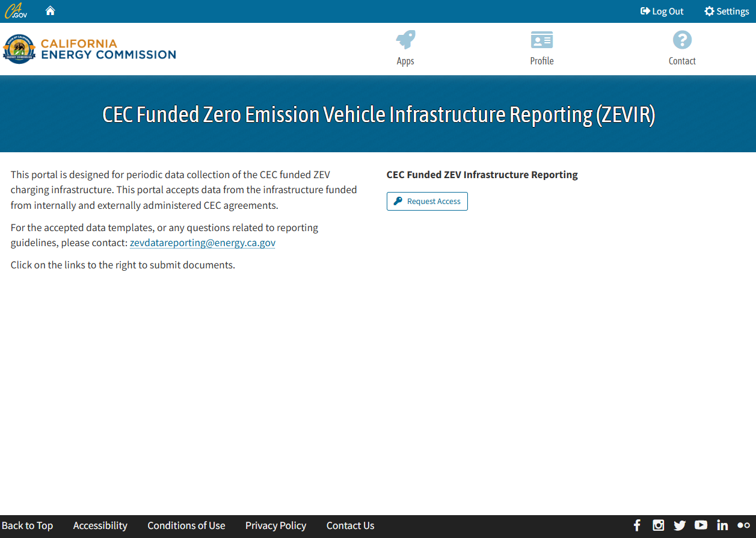Click the Request Access button
This screenshot has height=538, width=756.
(427, 201)
